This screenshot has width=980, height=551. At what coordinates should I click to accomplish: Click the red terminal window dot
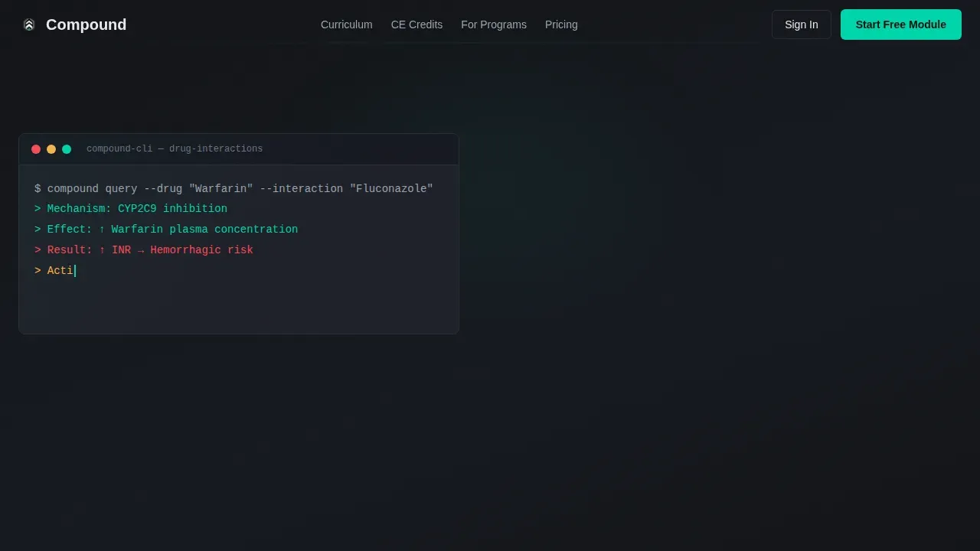point(36,149)
